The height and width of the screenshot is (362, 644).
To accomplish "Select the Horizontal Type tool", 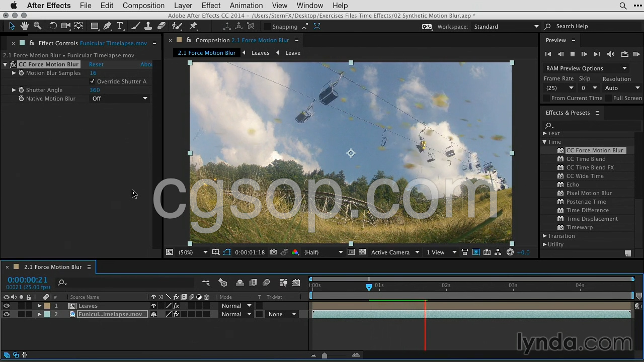I will click(120, 26).
